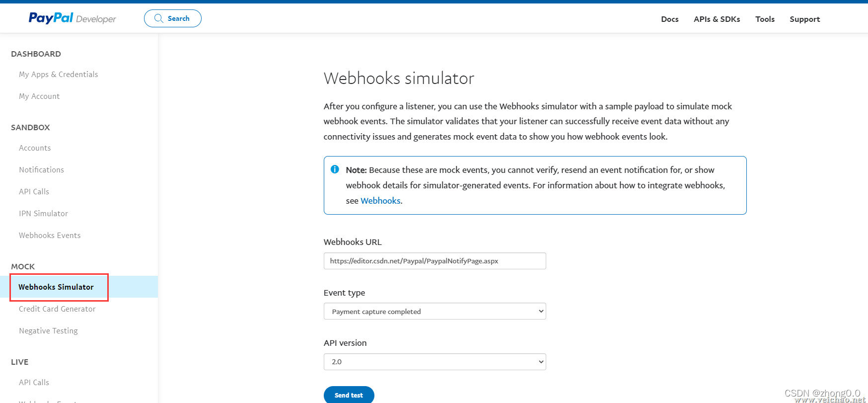
Task: Open Sandbox Webhooks Events
Action: tap(50, 235)
